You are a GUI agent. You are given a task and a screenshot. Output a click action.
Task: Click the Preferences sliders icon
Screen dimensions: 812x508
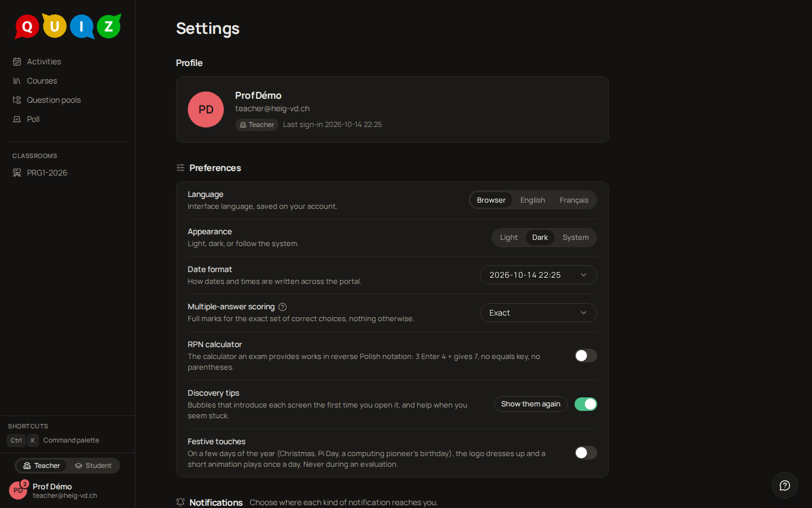[180, 168]
